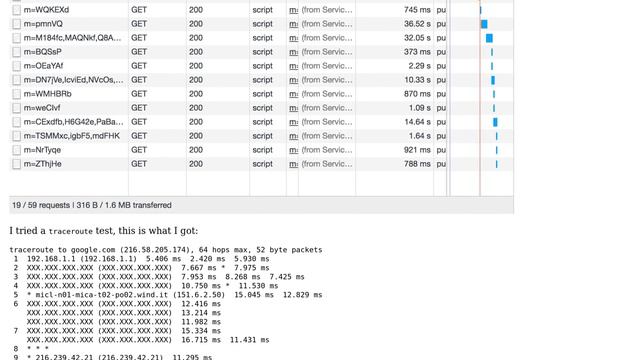This screenshot has height=360, width=640.
Task: Open the initiator link in the m=OEaYAf row
Action: click(293, 66)
